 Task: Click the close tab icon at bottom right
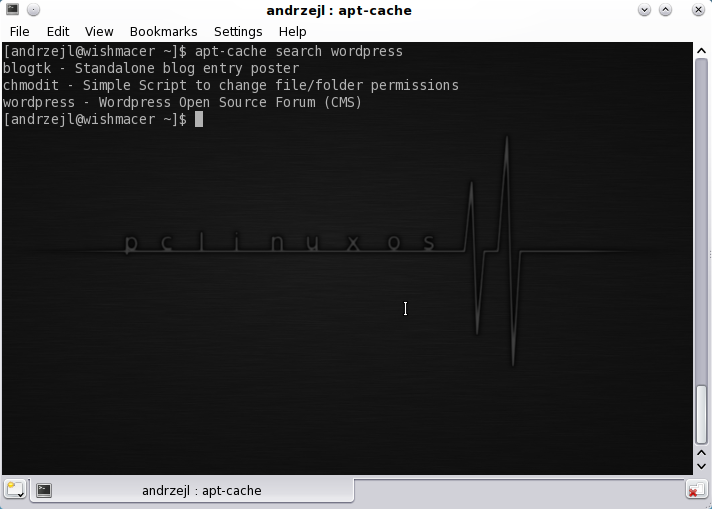pyautogui.click(x=696, y=490)
